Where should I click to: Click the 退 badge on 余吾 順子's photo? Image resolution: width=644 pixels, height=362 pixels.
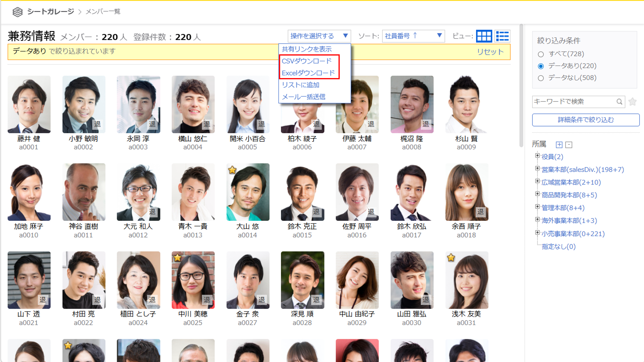(x=480, y=212)
